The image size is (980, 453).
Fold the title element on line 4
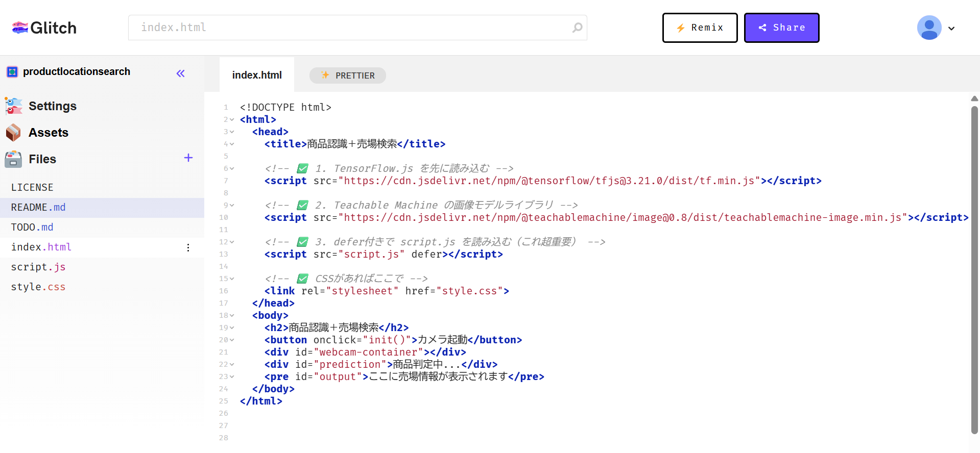click(232, 144)
